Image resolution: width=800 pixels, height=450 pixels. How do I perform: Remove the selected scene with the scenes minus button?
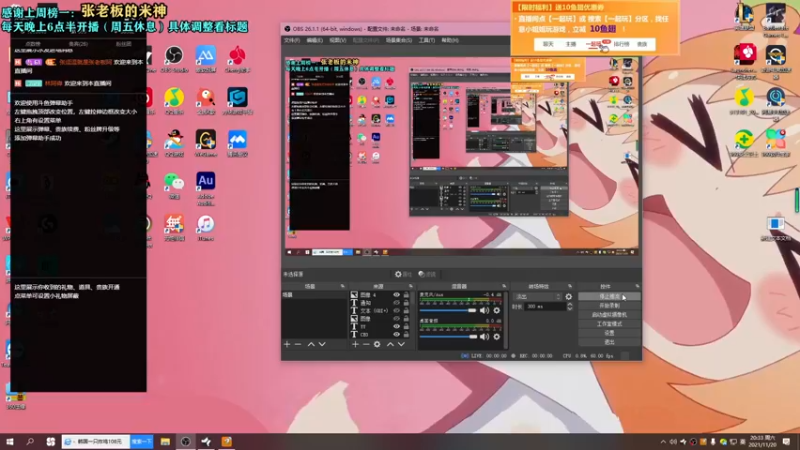[298, 344]
